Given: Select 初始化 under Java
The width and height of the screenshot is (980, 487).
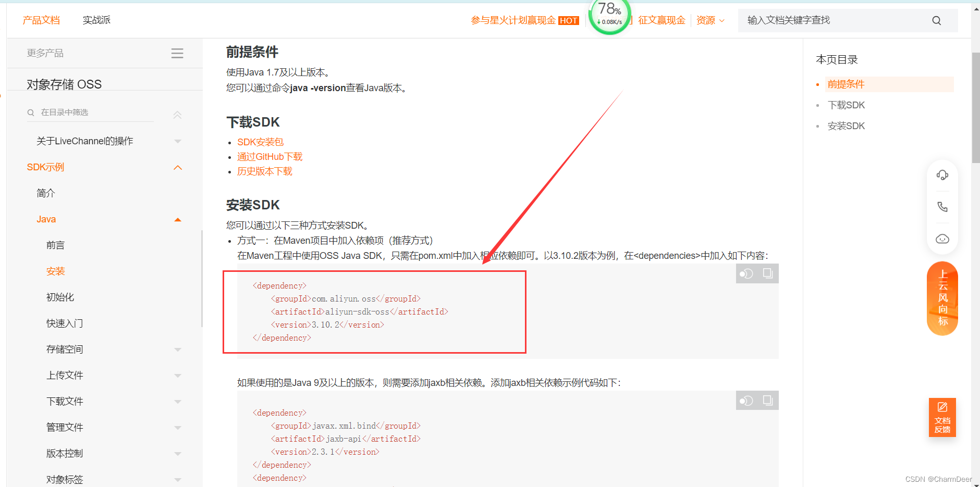Looking at the screenshot, I should point(60,297).
